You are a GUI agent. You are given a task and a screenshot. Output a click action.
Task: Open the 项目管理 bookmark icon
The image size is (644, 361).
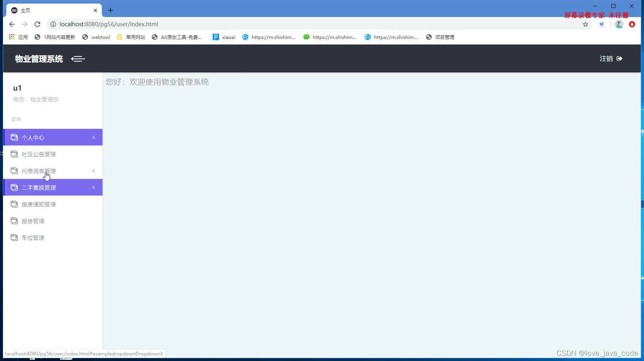429,37
